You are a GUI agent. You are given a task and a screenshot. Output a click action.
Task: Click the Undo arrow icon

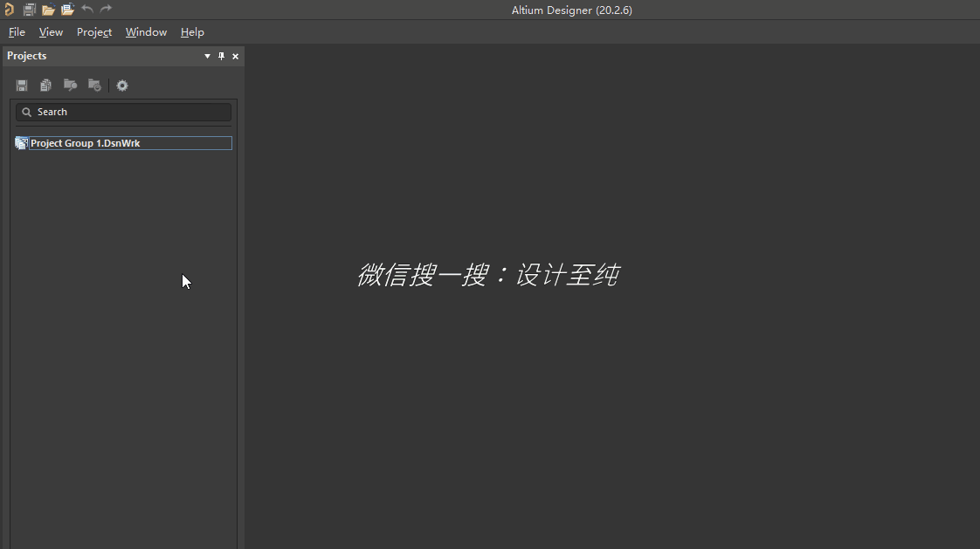[x=86, y=9]
